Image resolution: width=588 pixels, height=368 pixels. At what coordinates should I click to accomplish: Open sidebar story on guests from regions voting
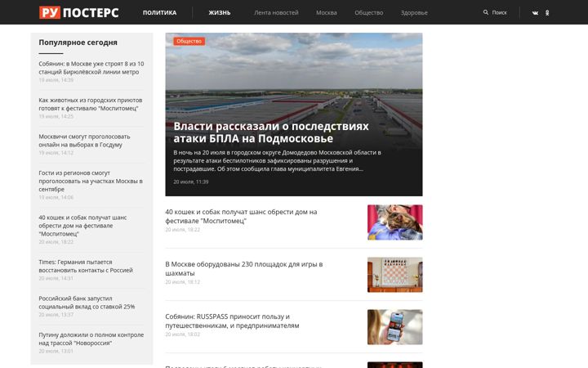tap(91, 181)
